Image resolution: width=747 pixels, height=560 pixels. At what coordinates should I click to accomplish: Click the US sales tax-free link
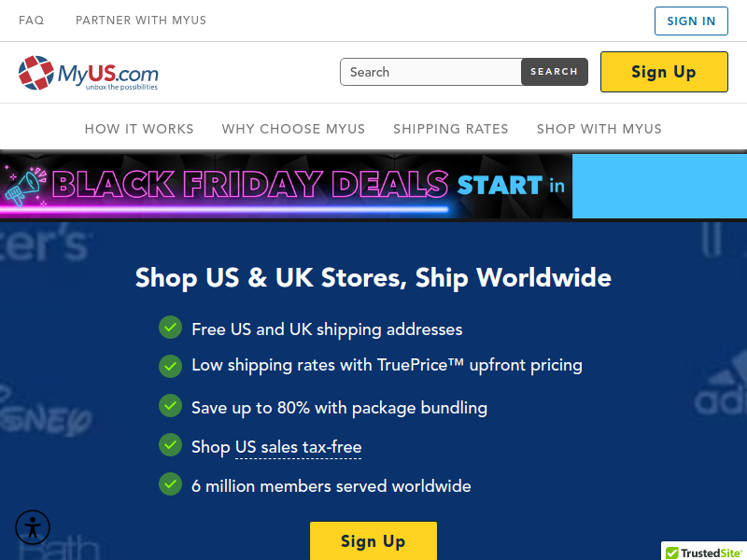coord(298,447)
